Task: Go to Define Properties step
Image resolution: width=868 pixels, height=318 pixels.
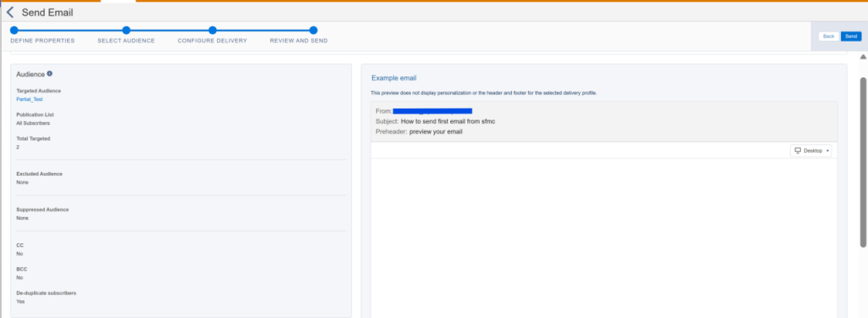Action: [42, 41]
